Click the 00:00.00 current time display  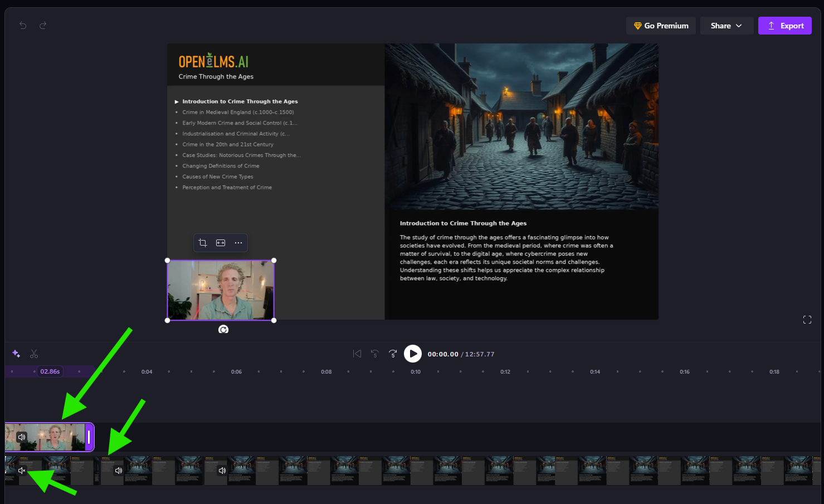point(443,354)
